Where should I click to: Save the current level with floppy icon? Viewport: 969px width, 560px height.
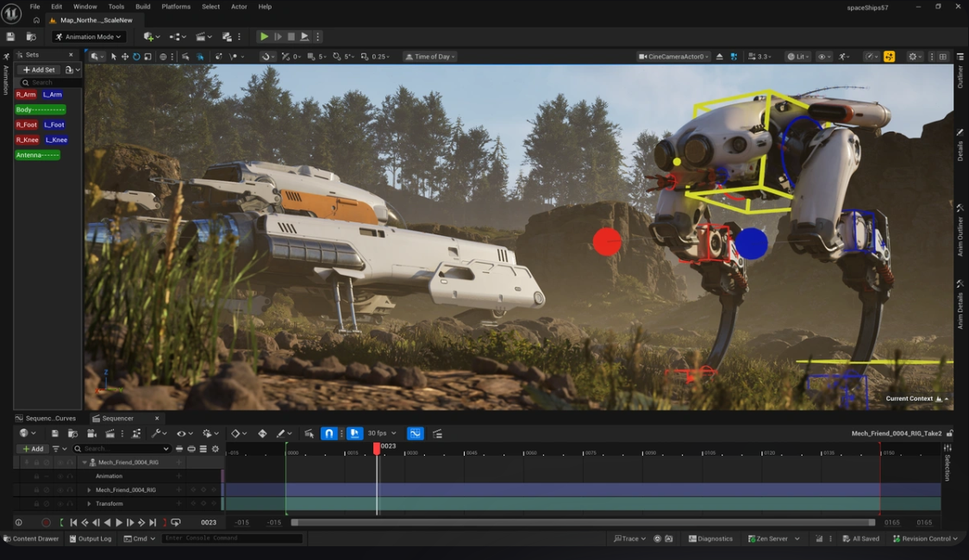pos(10,37)
